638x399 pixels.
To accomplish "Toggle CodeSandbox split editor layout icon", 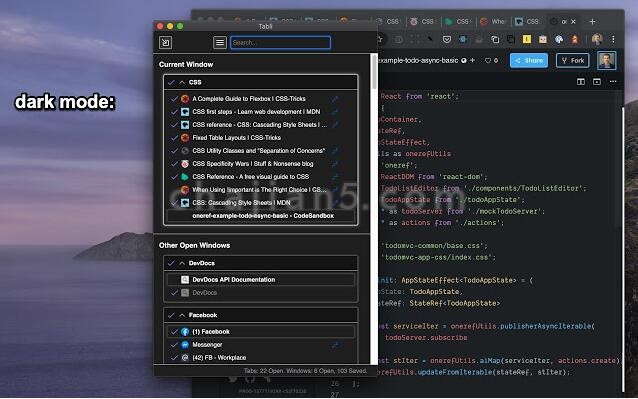I will click(581, 82).
